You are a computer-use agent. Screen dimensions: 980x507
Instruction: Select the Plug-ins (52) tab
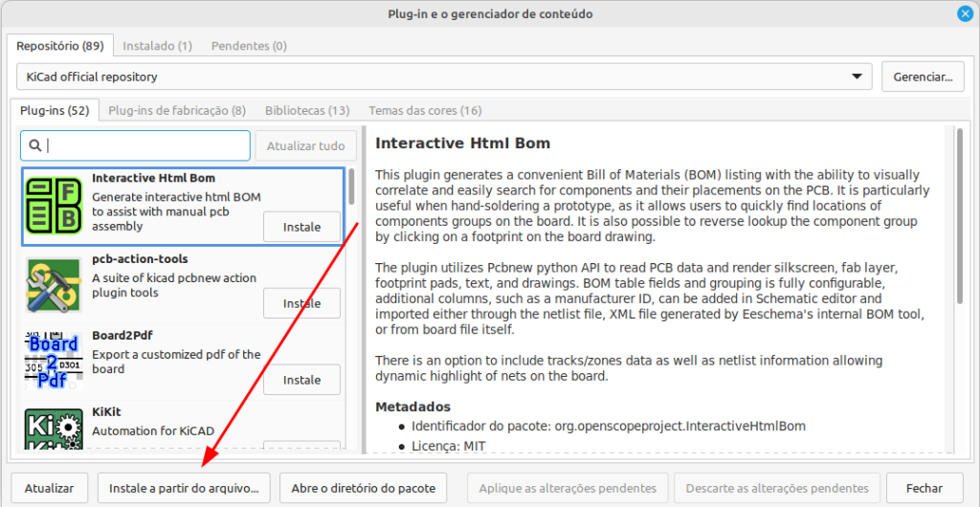point(55,111)
